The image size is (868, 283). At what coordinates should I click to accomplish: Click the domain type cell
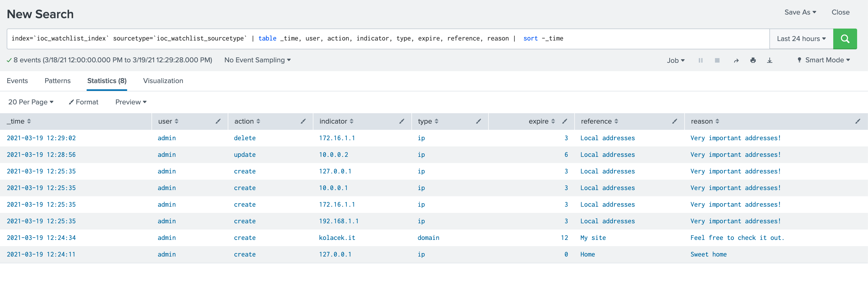coord(428,238)
